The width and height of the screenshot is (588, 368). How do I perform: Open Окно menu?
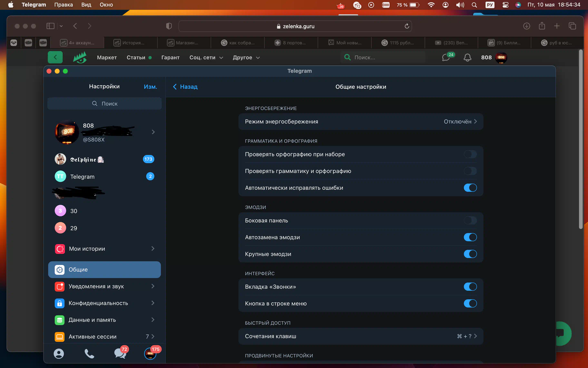(x=106, y=5)
